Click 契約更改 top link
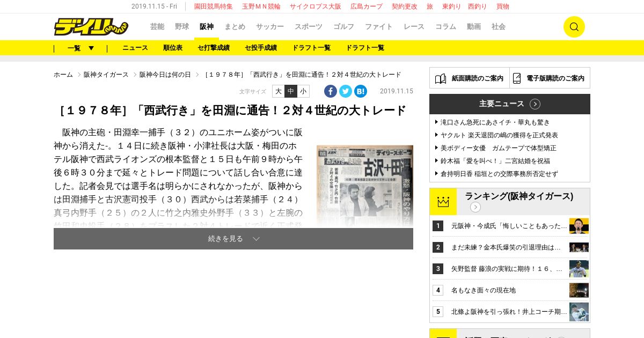 tap(405, 6)
